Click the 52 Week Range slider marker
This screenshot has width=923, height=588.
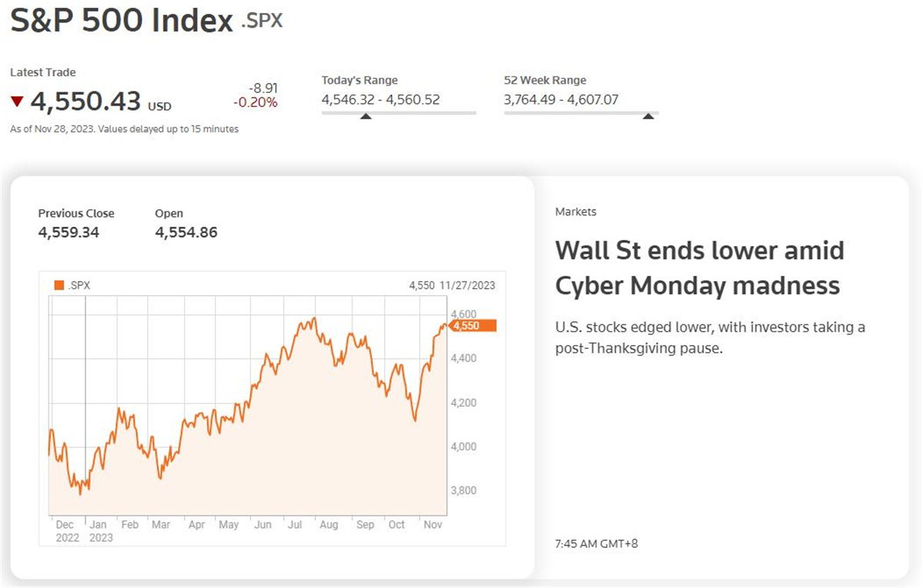[648, 116]
